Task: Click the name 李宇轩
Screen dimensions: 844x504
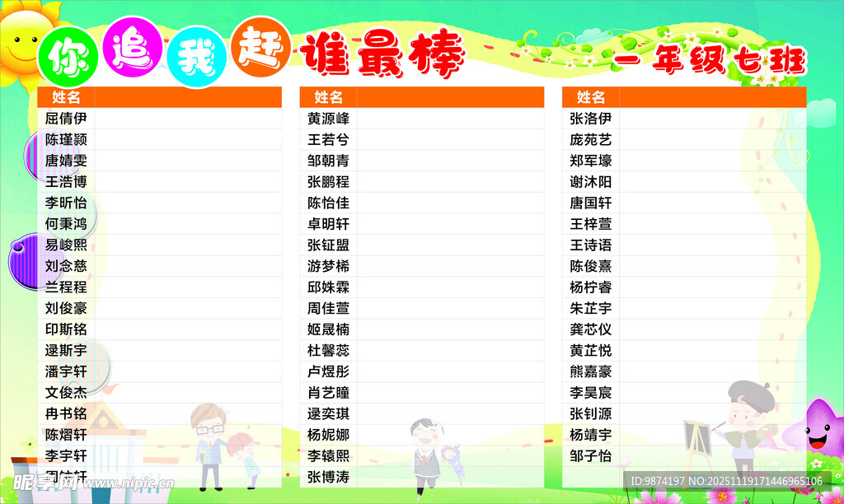Action: [66, 455]
